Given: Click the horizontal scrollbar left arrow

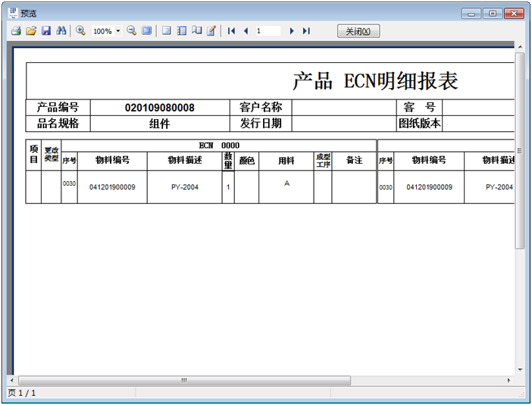Looking at the screenshot, I should [12, 380].
